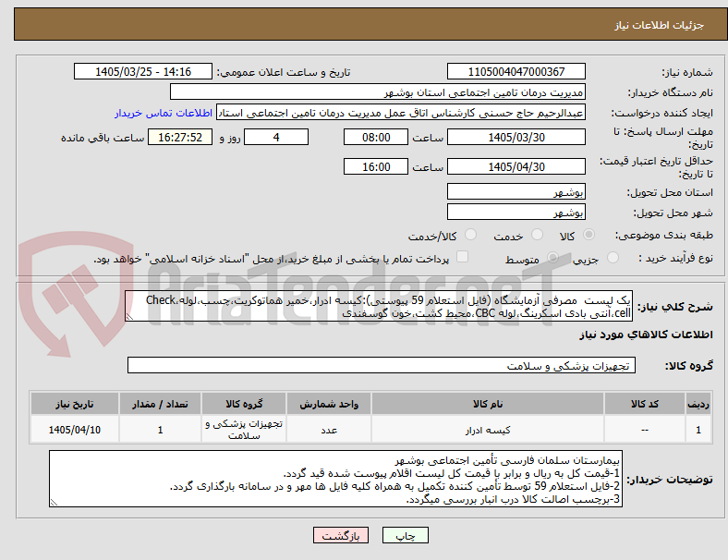Click the quantity cell showing 1 in the goods table
The height and width of the screenshot is (560, 728).
(x=160, y=430)
